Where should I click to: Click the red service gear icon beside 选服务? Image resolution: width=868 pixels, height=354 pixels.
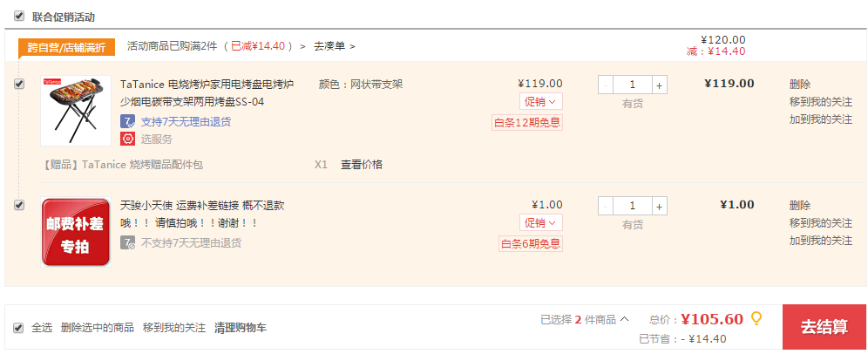128,139
